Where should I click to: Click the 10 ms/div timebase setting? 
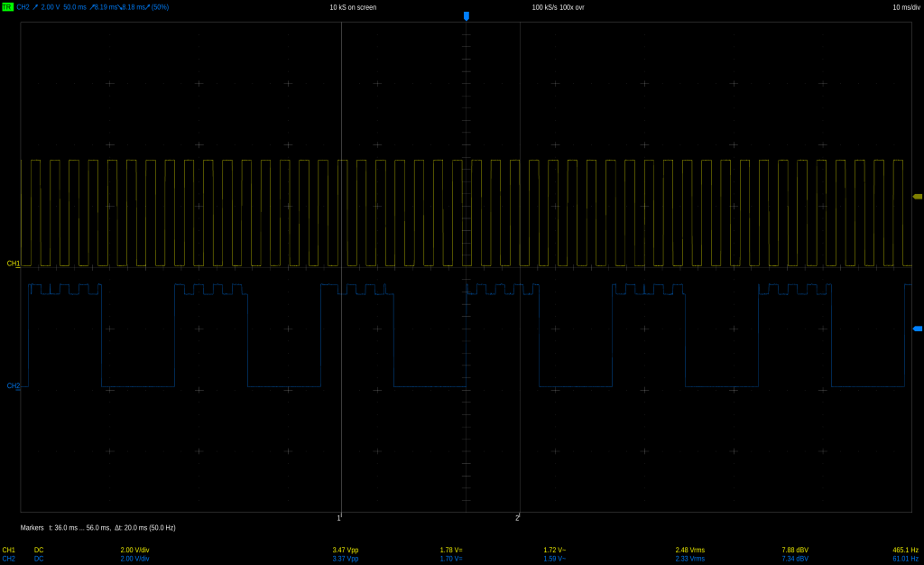906,7
